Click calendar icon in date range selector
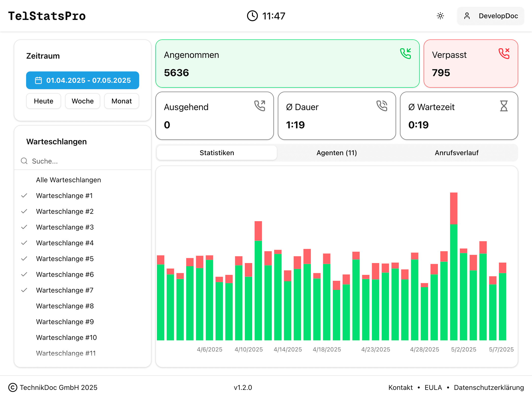The height and width of the screenshot is (399, 532). click(38, 80)
